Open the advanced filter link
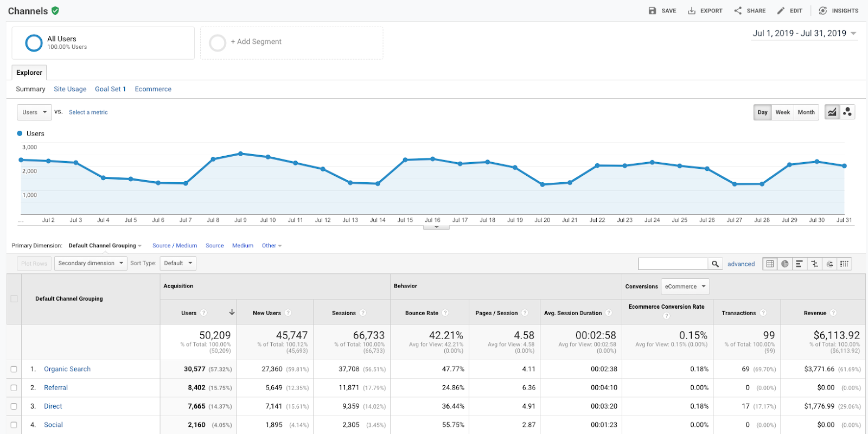The height and width of the screenshot is (434, 868). pyautogui.click(x=741, y=264)
